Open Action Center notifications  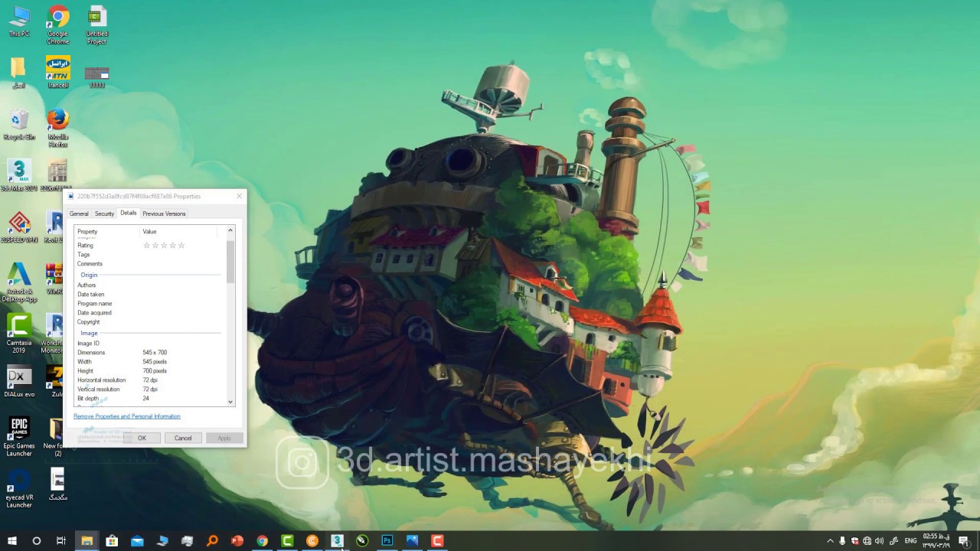coord(963,541)
